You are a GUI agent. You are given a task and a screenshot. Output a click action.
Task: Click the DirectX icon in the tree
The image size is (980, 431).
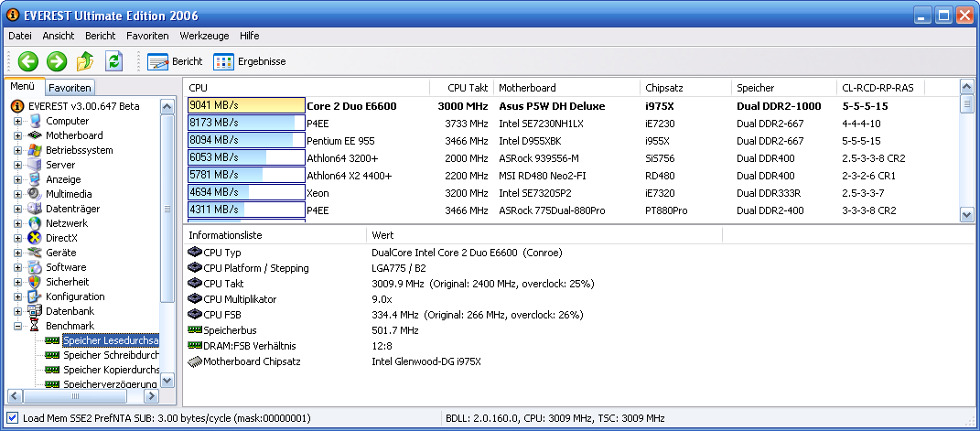(35, 238)
